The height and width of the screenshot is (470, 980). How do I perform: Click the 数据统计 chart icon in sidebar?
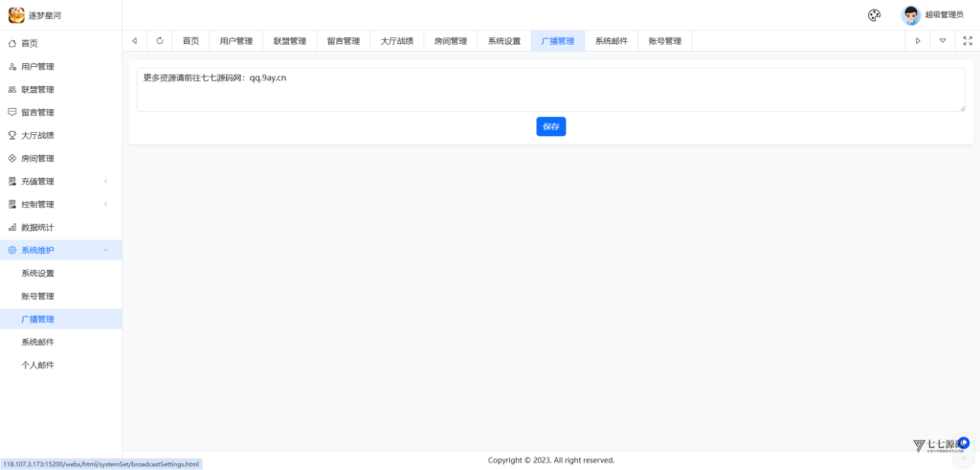pos(11,228)
